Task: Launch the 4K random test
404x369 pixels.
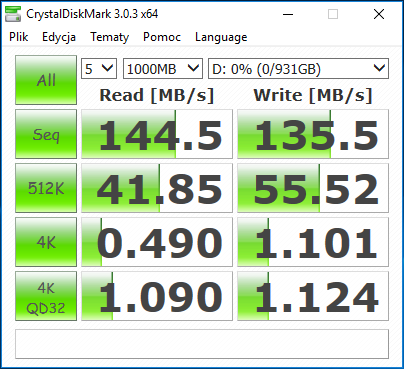Action: [x=46, y=242]
